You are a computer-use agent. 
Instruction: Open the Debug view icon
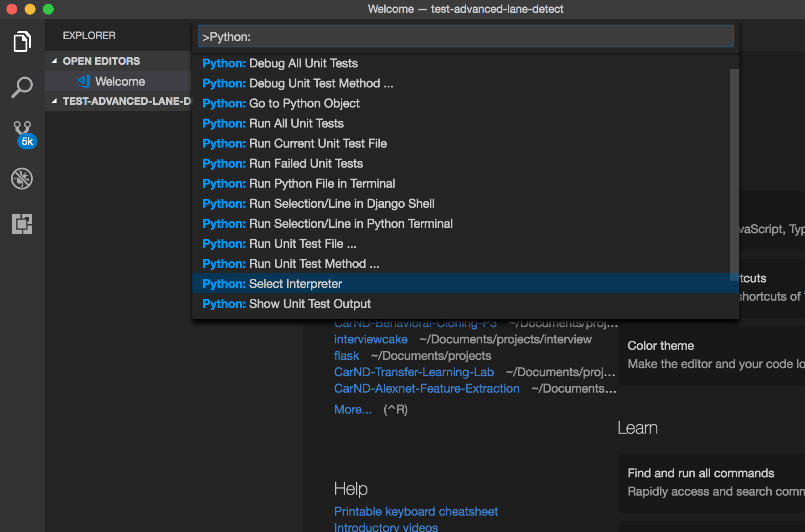pyautogui.click(x=22, y=179)
